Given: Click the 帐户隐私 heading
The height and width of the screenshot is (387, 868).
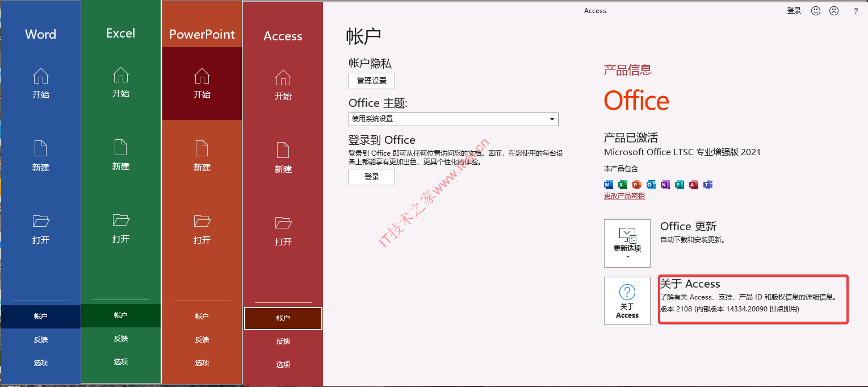Looking at the screenshot, I should point(370,64).
